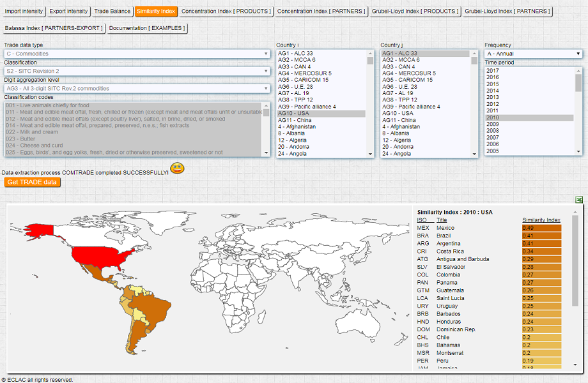Go to Documentation [ EXAMPLES ] tab
This screenshot has height=383, width=588.
pos(148,28)
